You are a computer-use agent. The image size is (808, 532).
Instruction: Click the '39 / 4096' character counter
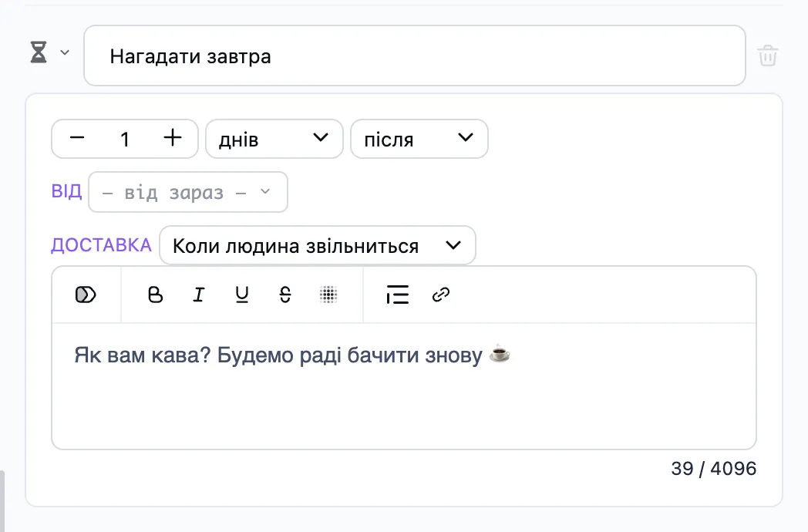(x=714, y=469)
